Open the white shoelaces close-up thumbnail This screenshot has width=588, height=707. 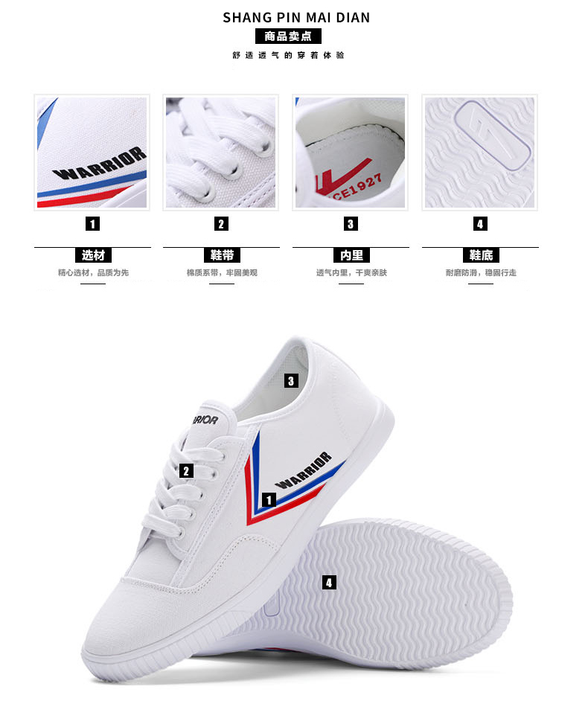click(221, 153)
